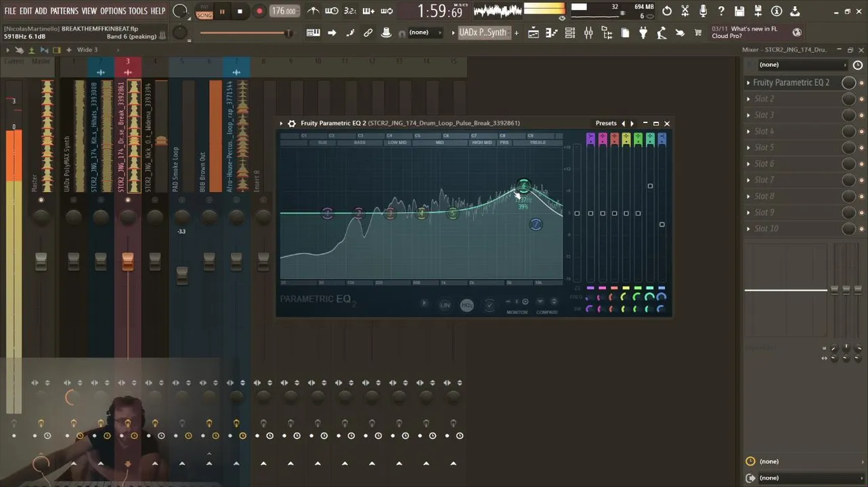Stop playback with the stop button
The height and width of the screenshot is (487, 868).
pyautogui.click(x=240, y=11)
